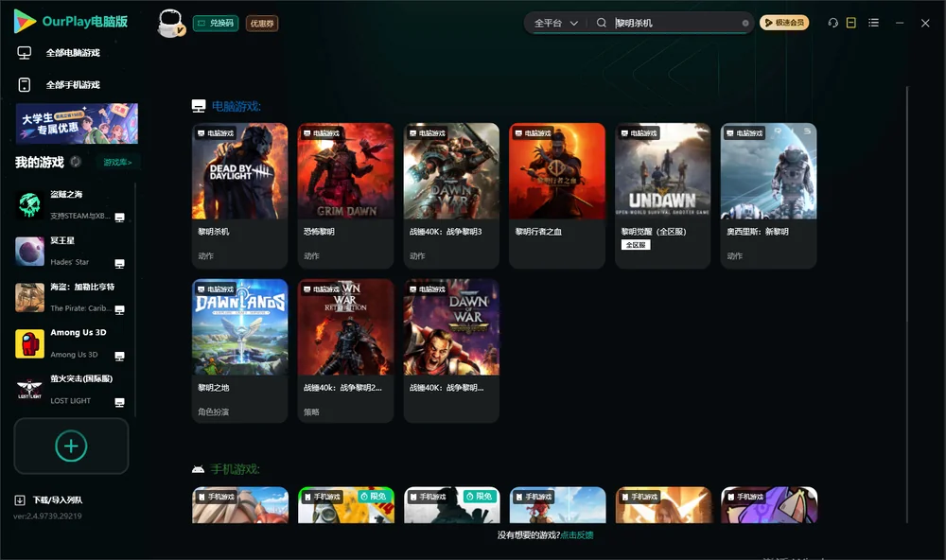Open the Dead by Daylight game thumbnail
This screenshot has height=560, width=946.
point(239,171)
